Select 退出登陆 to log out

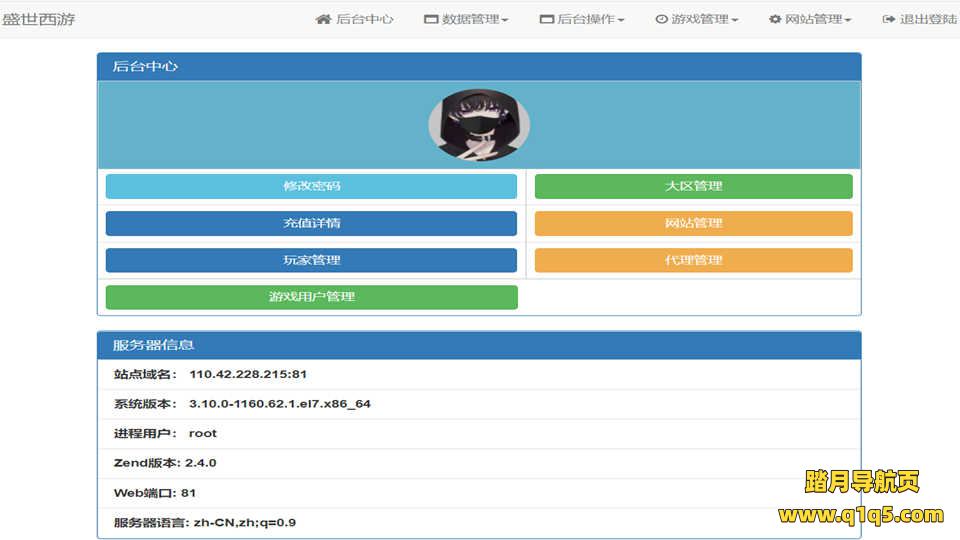[x=928, y=19]
